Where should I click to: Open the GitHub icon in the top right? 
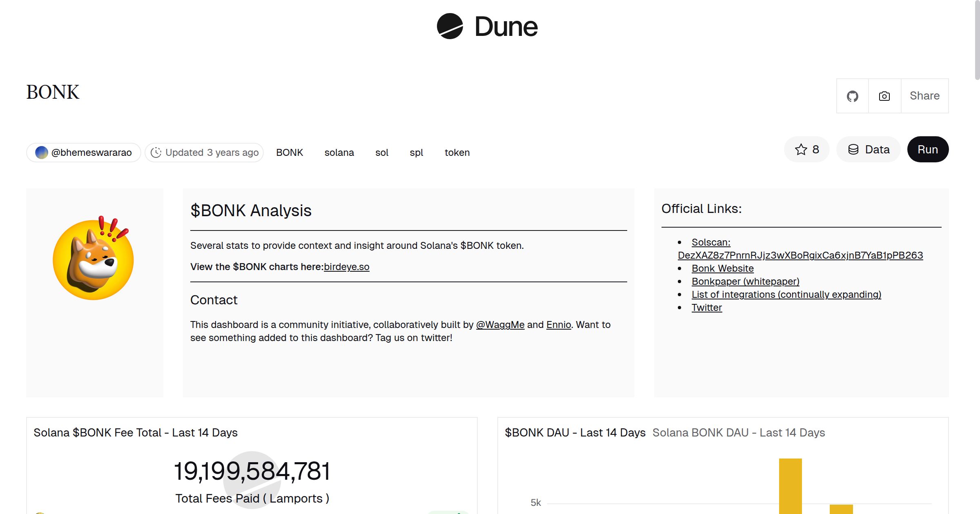[853, 96]
